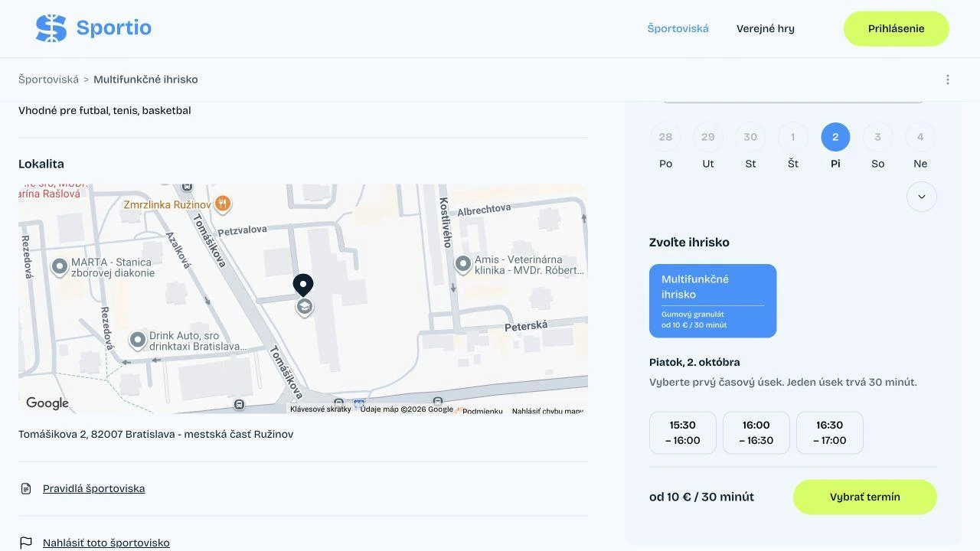Screen dimensions: 980x551
Task: Click the Sportio wordmark text
Action: [114, 28]
